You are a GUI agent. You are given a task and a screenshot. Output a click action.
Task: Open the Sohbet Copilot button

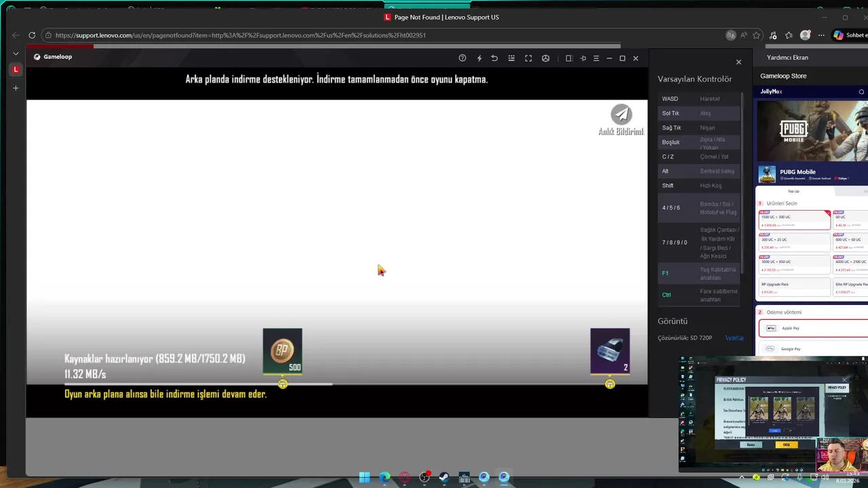coord(850,35)
